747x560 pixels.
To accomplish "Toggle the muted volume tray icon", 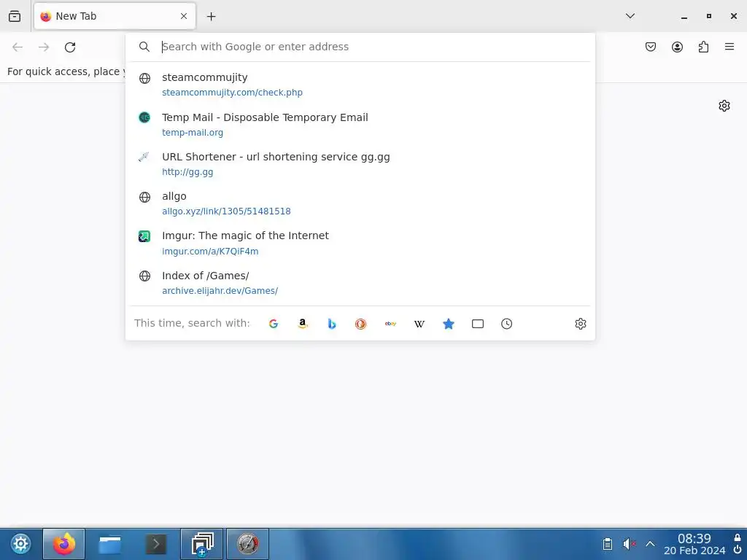I will click(x=629, y=544).
